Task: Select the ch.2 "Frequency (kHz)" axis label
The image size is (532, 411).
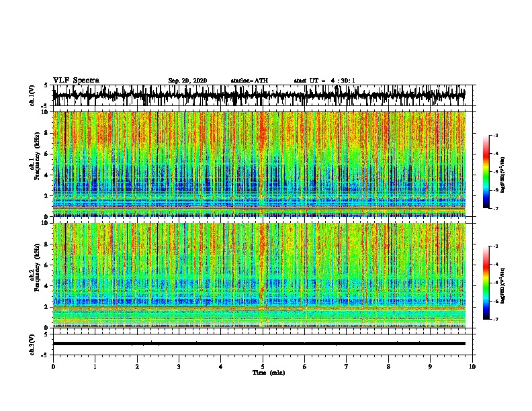Action: coord(37,267)
